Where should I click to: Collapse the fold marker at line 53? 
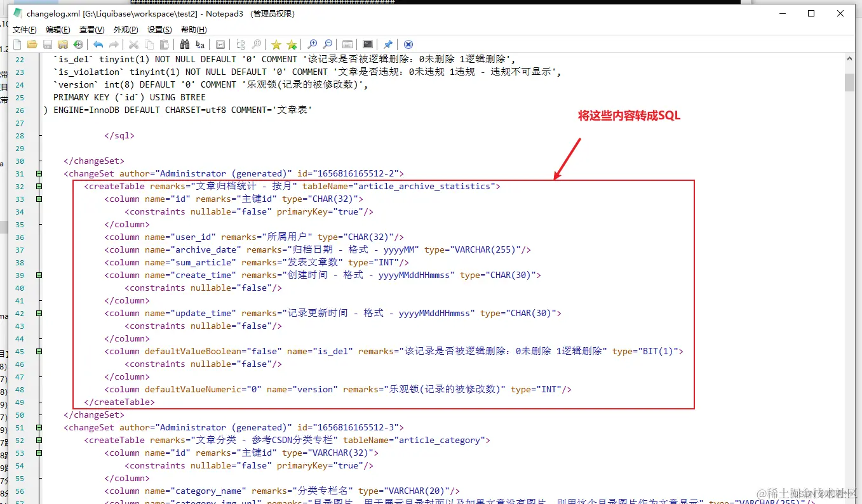(39, 453)
